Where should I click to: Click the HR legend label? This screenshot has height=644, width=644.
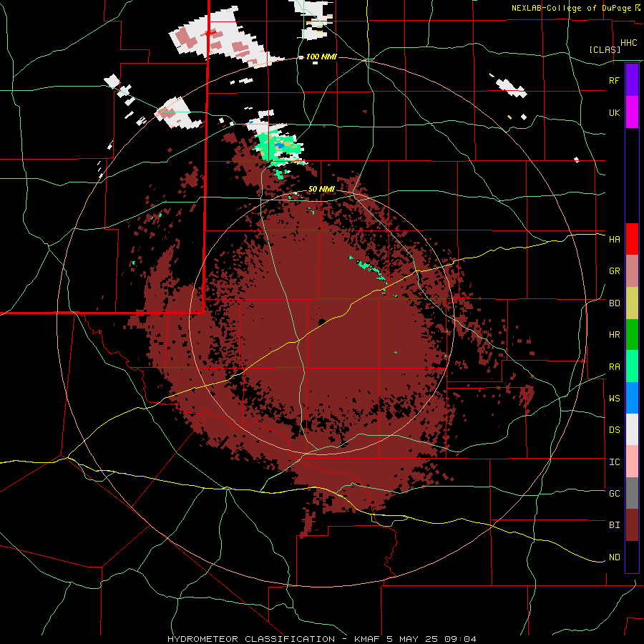pos(614,335)
